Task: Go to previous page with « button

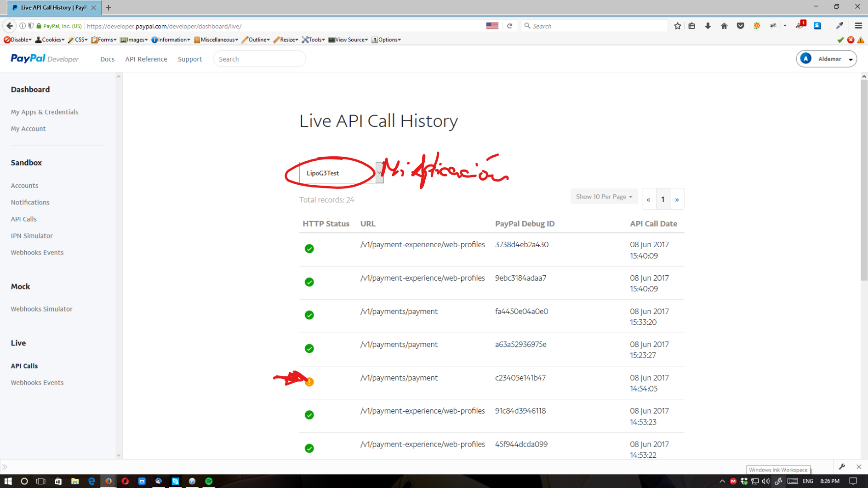Action: 649,199
